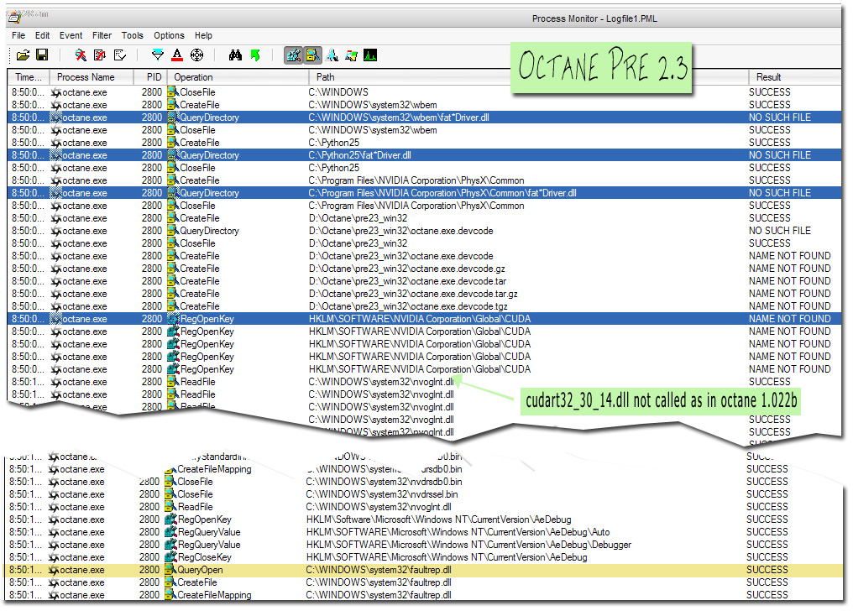Click the RegCloseKey operation for AeDebug

(204, 557)
